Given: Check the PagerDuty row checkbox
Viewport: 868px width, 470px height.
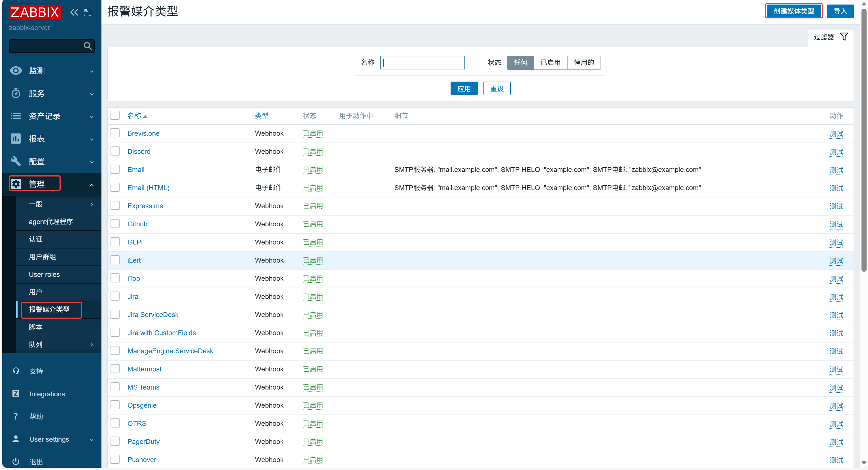Looking at the screenshot, I should click(x=115, y=441).
